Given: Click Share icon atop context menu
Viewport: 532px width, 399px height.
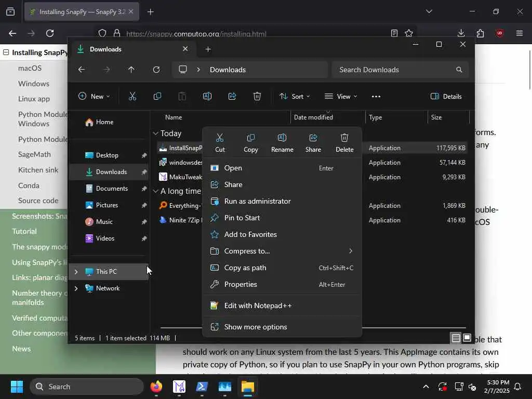Looking at the screenshot, I should point(313,138).
